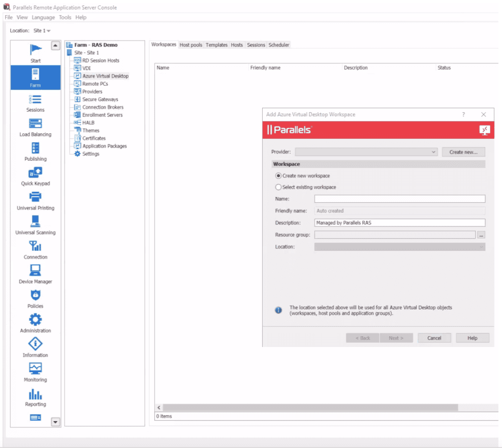The width and height of the screenshot is (502, 448).
Task: Select Farm - RAS Demo root node
Action: click(x=96, y=45)
